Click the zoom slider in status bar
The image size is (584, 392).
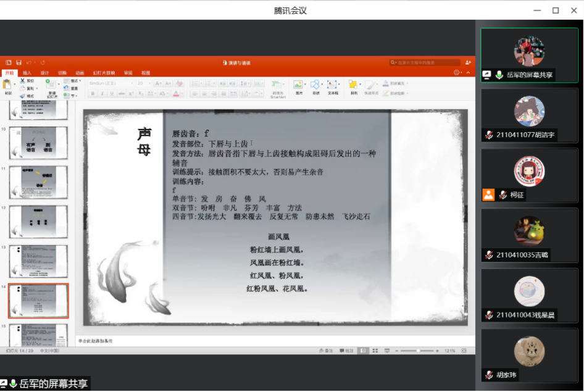click(x=419, y=351)
